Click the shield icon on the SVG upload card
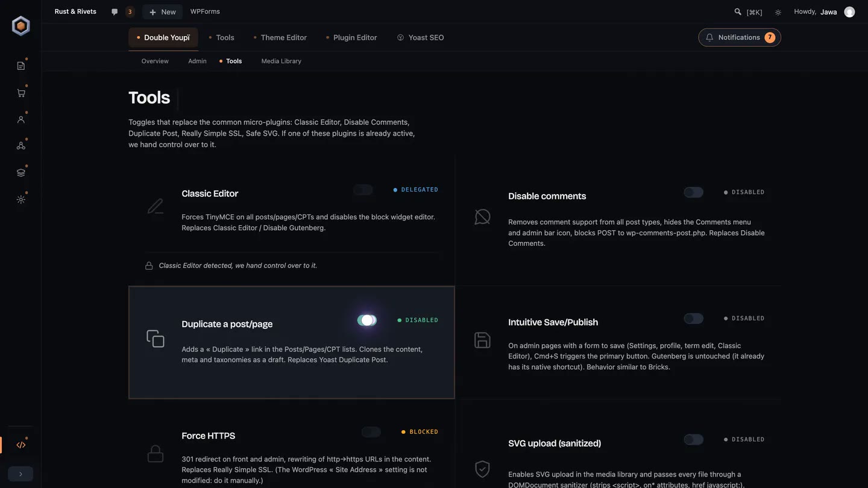Viewport: 868px width, 488px height. pos(482,469)
